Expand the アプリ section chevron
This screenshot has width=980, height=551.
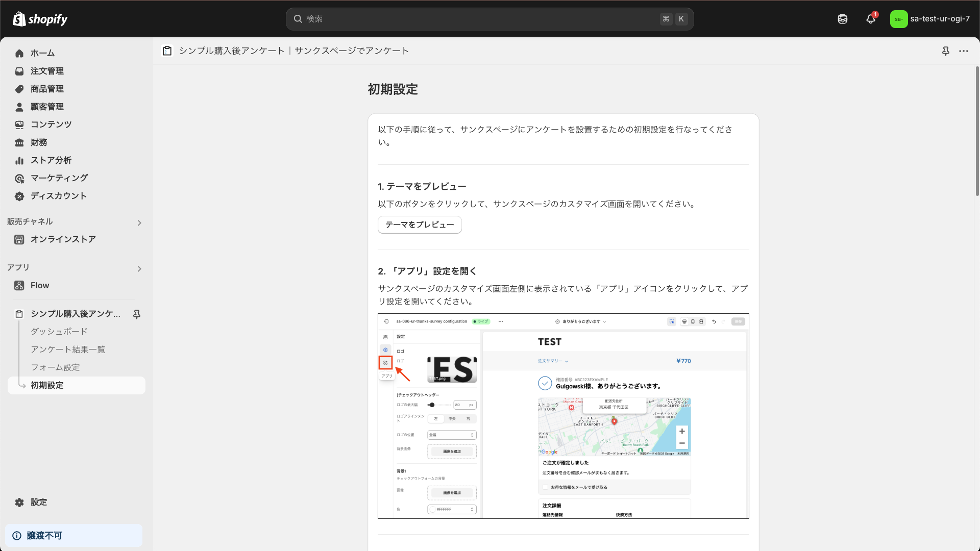click(x=139, y=268)
